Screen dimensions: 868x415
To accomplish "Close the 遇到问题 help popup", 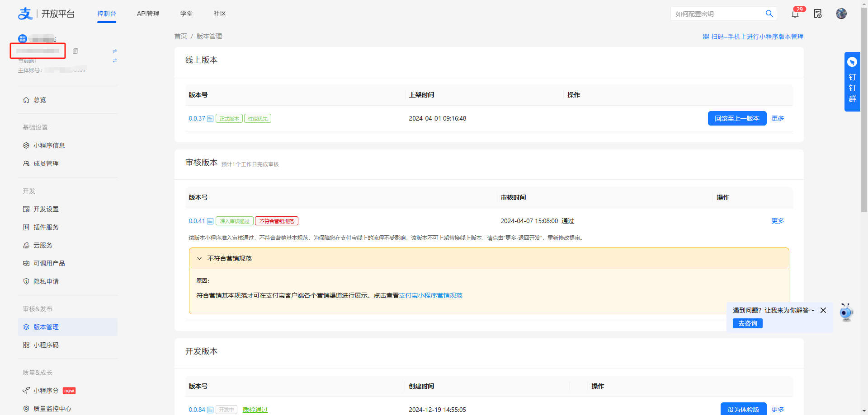I will [x=823, y=310].
